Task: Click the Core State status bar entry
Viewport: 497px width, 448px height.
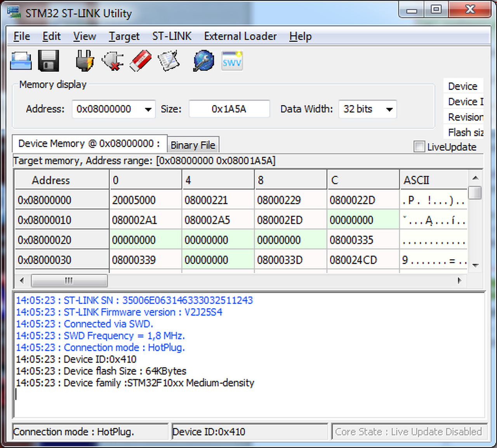Action: [409, 432]
